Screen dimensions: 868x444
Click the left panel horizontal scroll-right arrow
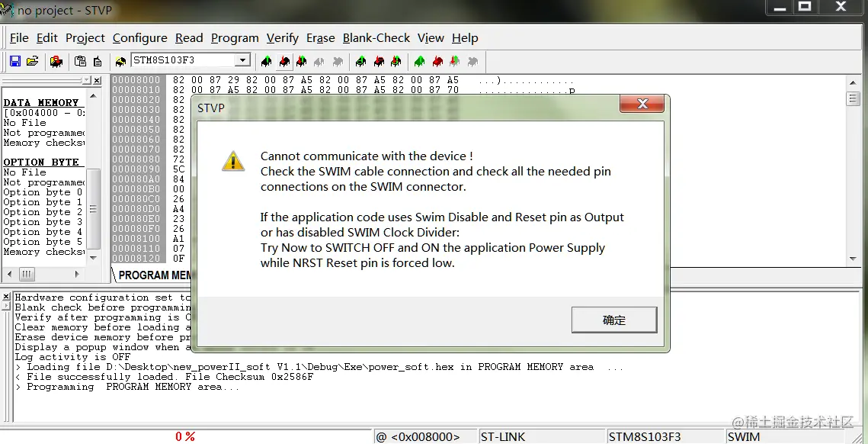coord(77,274)
